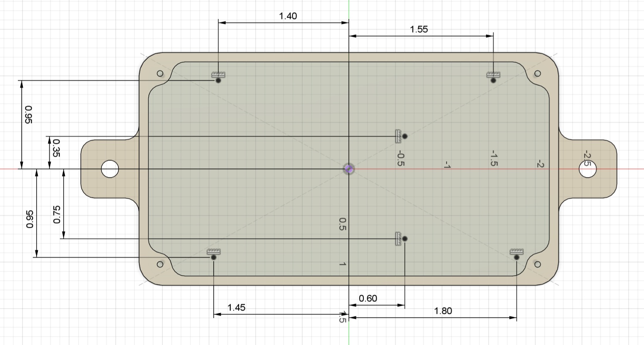
Task: Click the constraint glyph above the 1.40 dimension point
Action: [x=218, y=75]
